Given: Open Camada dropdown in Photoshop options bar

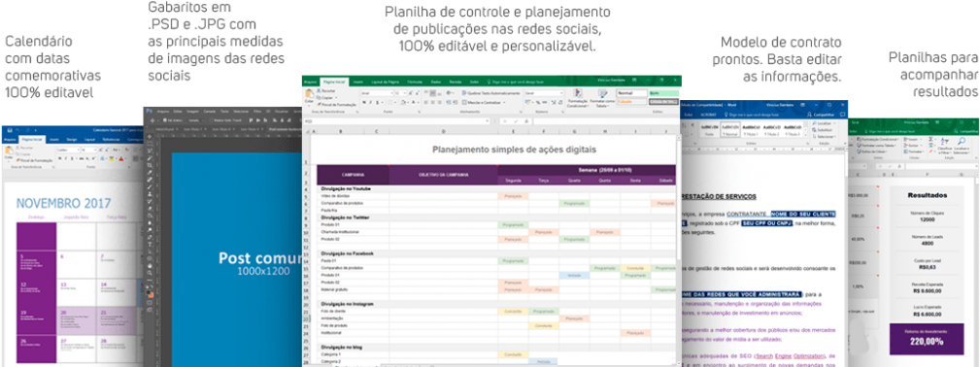Looking at the screenshot, I should [195, 120].
